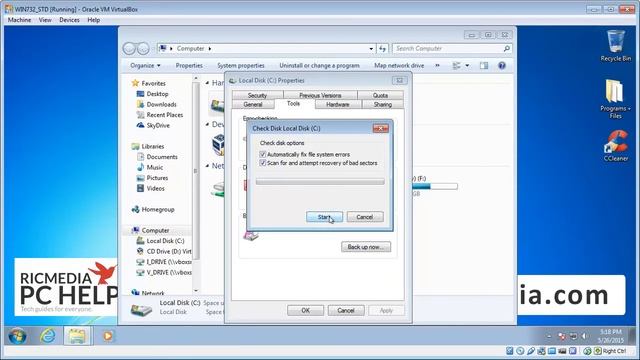Click the volume speaker icon in system tray
The image size is (640, 360).
[584, 336]
